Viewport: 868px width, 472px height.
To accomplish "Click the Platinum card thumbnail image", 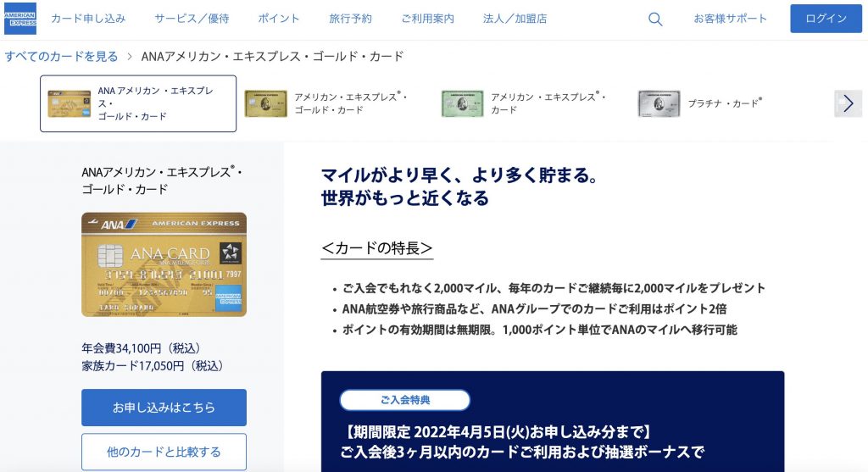I will click(x=659, y=103).
